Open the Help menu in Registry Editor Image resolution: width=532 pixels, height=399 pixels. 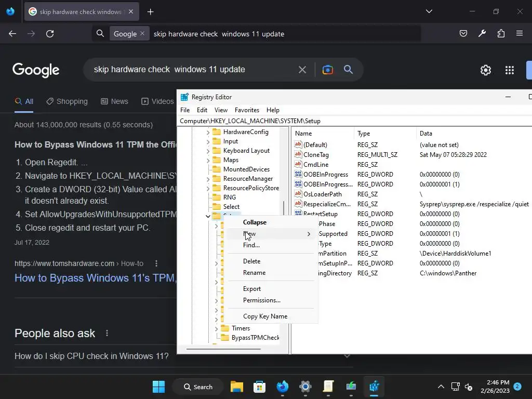click(x=273, y=110)
